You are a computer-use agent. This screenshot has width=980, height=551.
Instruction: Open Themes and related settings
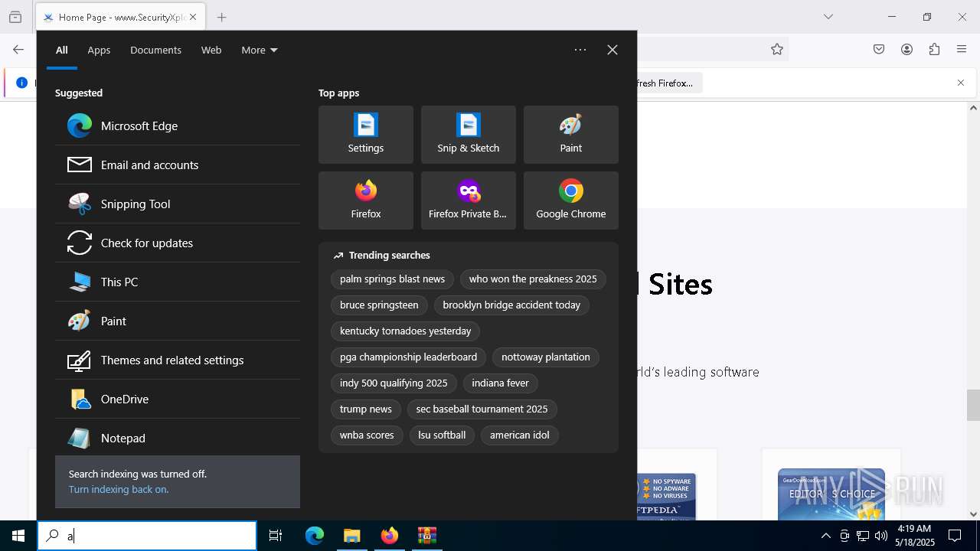tap(178, 360)
